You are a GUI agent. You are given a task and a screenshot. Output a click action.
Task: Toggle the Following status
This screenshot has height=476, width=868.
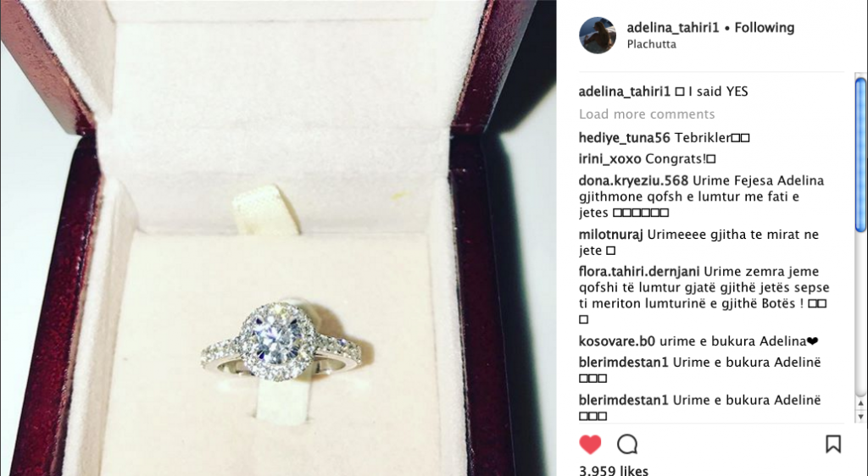point(764,28)
